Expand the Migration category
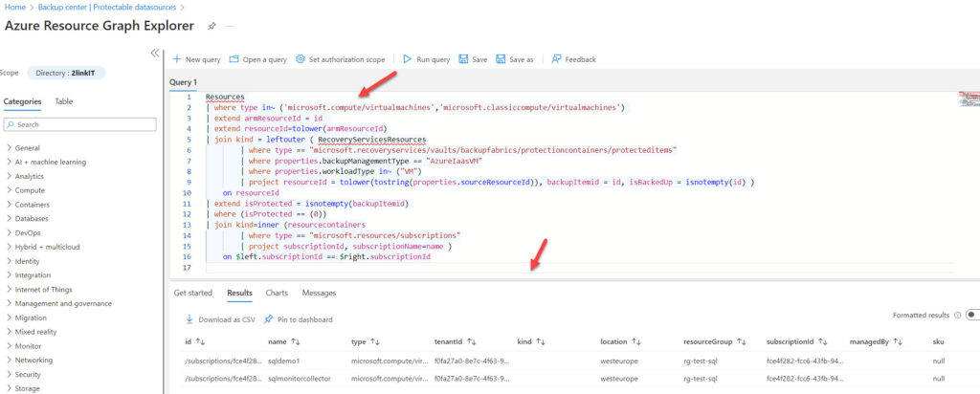 [9, 317]
